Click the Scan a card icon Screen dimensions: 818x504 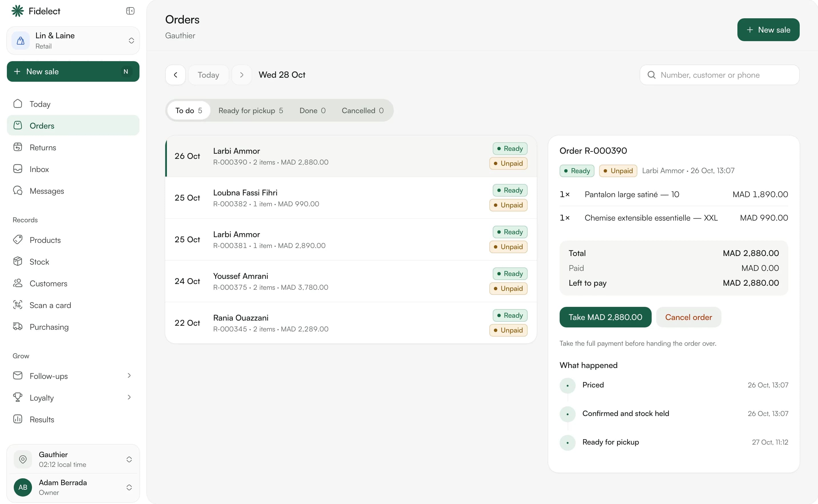(18, 305)
